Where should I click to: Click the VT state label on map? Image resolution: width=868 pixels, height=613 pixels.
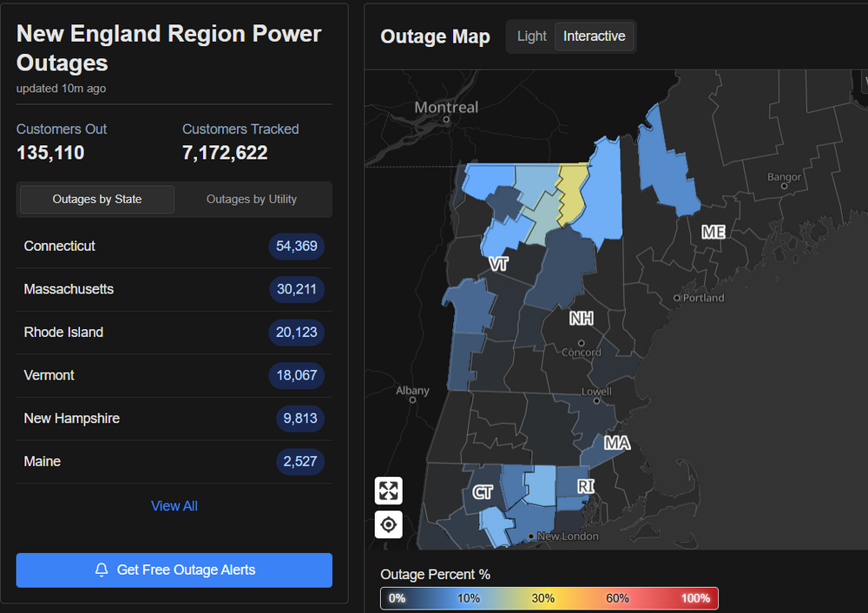pyautogui.click(x=497, y=264)
